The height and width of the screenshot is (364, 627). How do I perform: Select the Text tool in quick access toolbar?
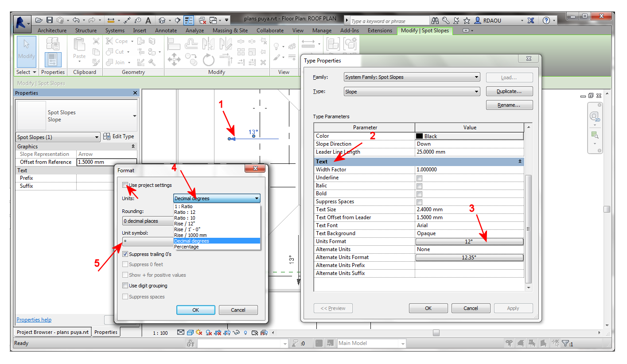point(148,20)
